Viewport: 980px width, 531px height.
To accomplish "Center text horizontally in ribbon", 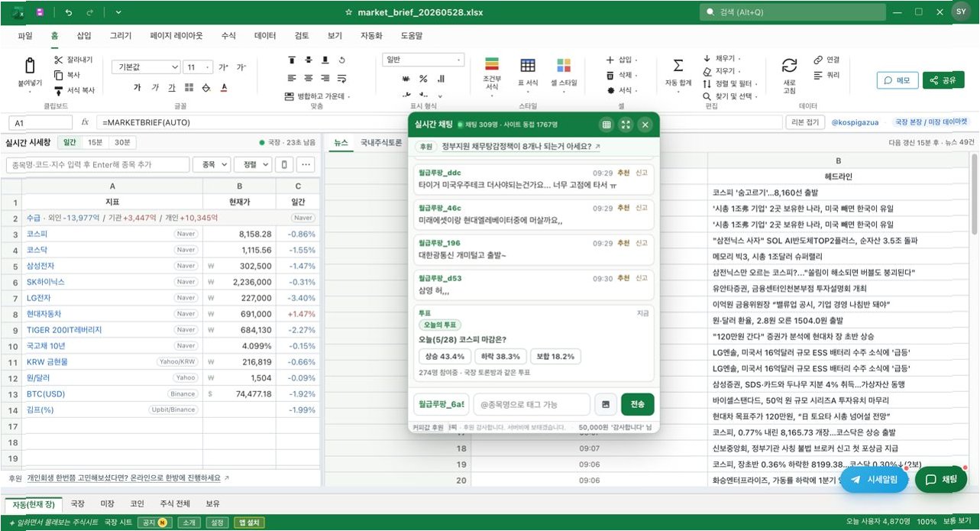I will point(309,78).
